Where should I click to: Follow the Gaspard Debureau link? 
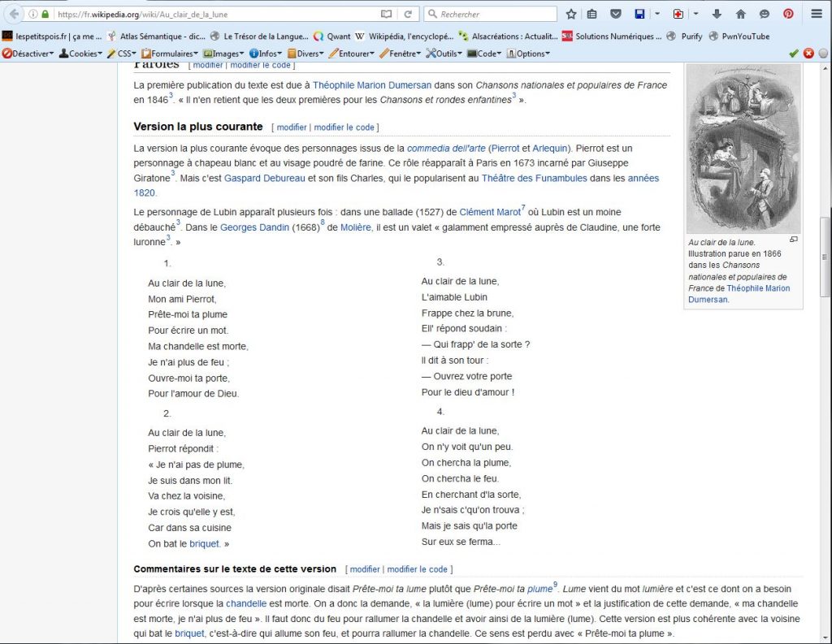pos(264,178)
